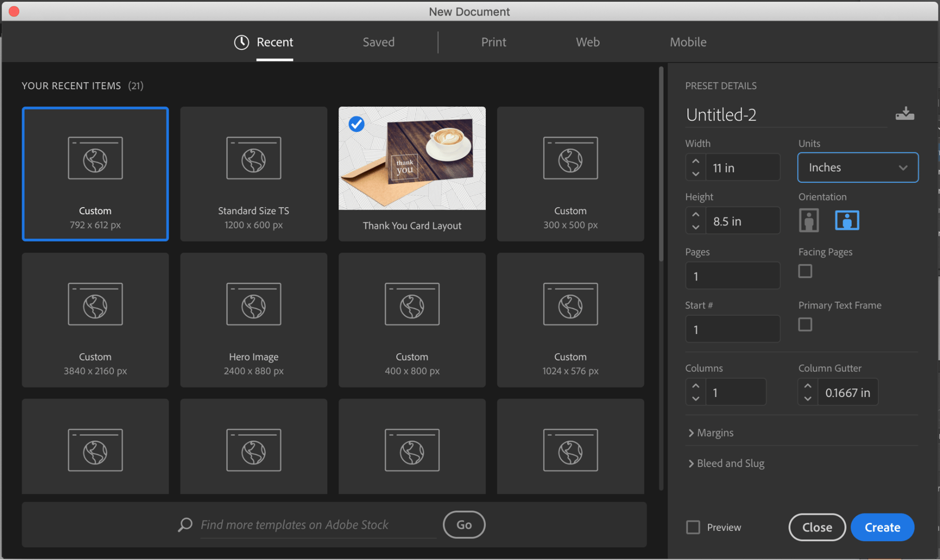Switch to the Print tab
The height and width of the screenshot is (560, 940).
click(493, 42)
